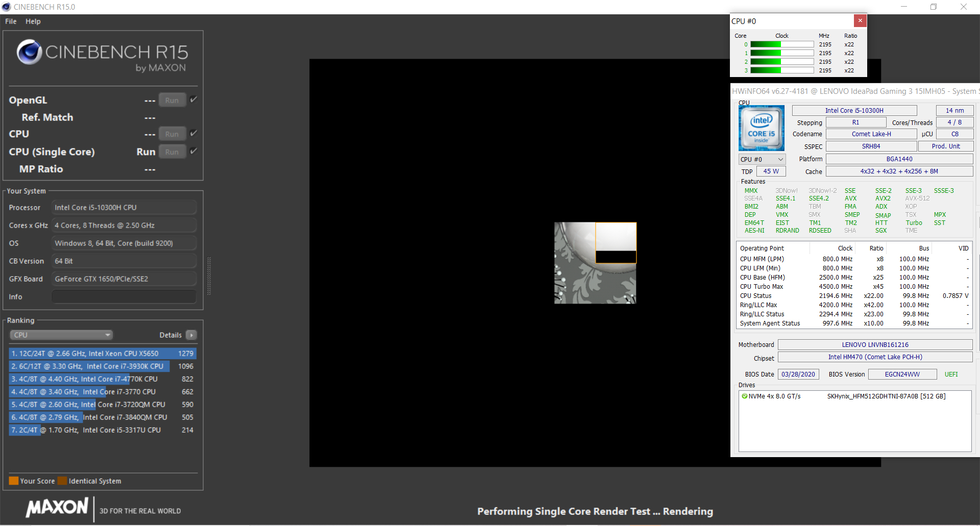Click the BGA1440 platform field
This screenshot has width=980, height=526.
pyautogui.click(x=899, y=159)
